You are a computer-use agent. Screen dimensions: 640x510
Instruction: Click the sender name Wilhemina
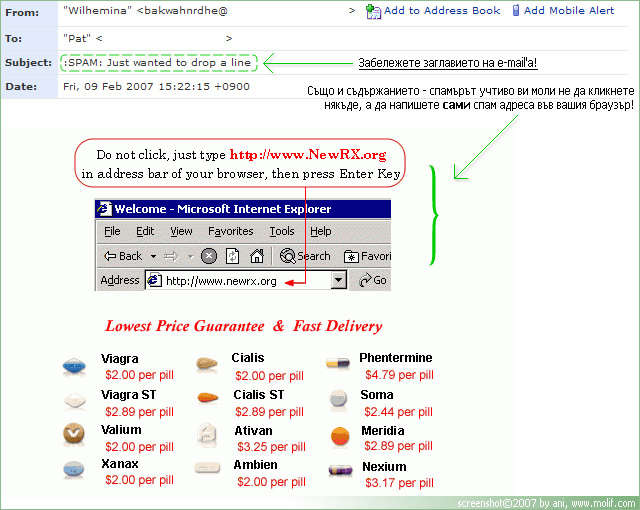[x=98, y=11]
